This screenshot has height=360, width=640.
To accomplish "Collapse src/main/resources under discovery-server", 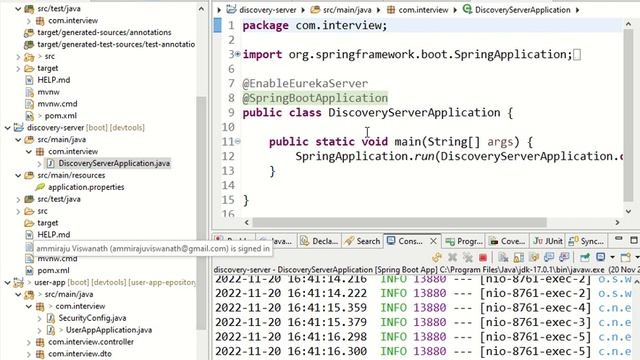I will [18, 176].
